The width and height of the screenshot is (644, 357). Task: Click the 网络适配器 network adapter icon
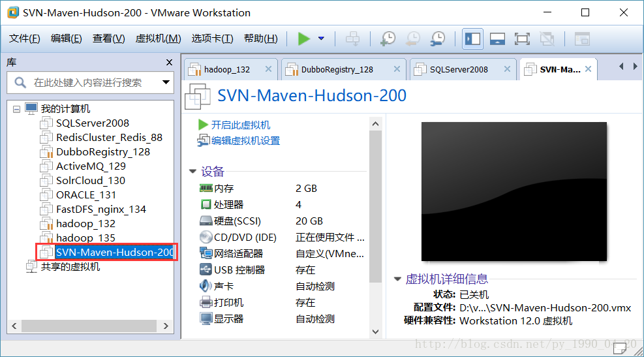click(x=206, y=253)
